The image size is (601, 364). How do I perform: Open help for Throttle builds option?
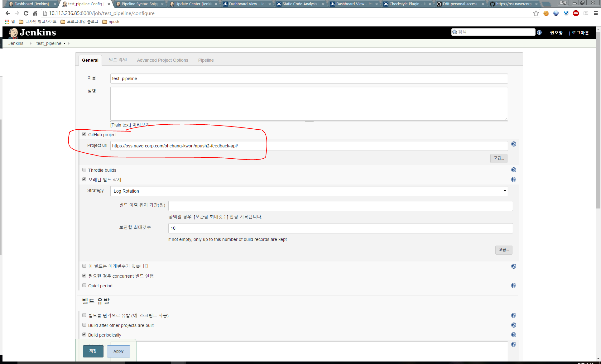click(x=513, y=170)
